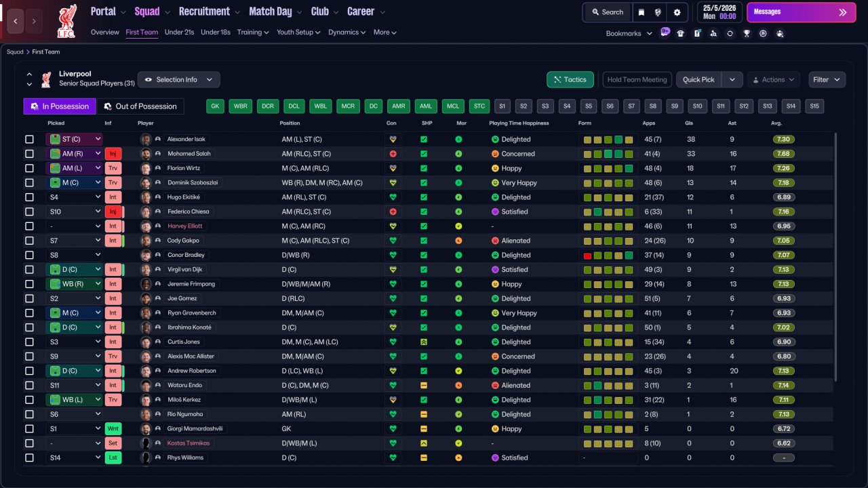The image size is (868, 488).
Task: Click the date and time display
Action: pyautogui.click(x=719, y=12)
